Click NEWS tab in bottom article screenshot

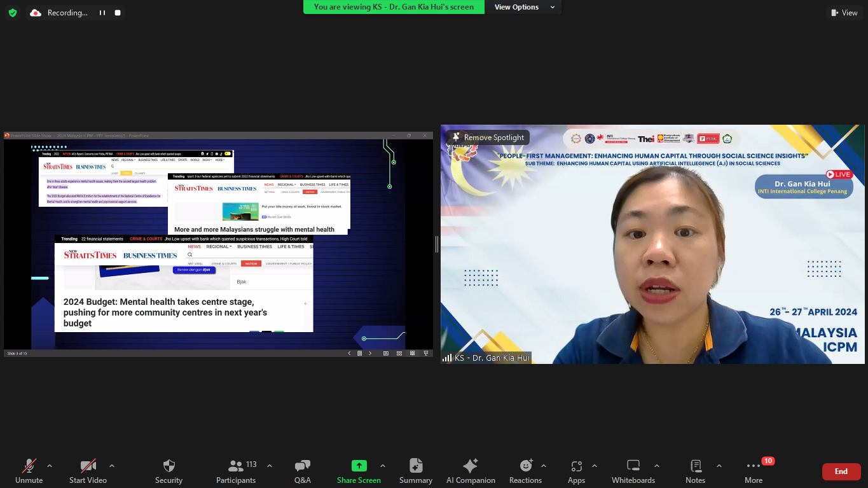coord(194,246)
